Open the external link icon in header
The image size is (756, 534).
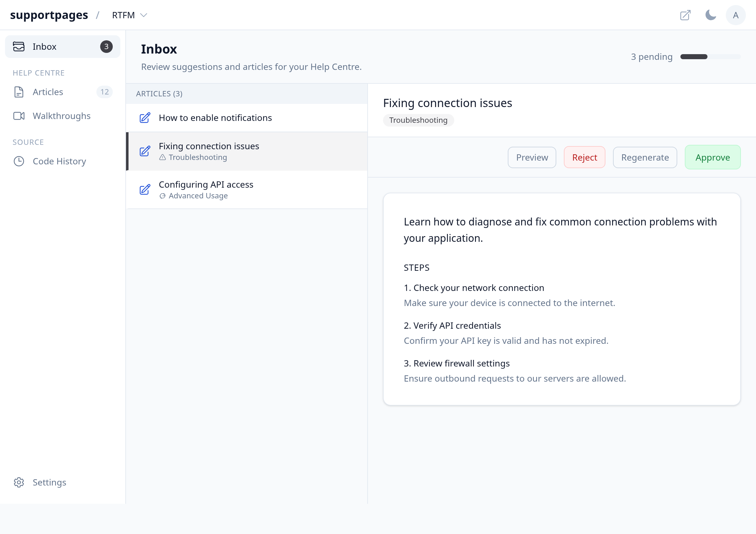685,15
